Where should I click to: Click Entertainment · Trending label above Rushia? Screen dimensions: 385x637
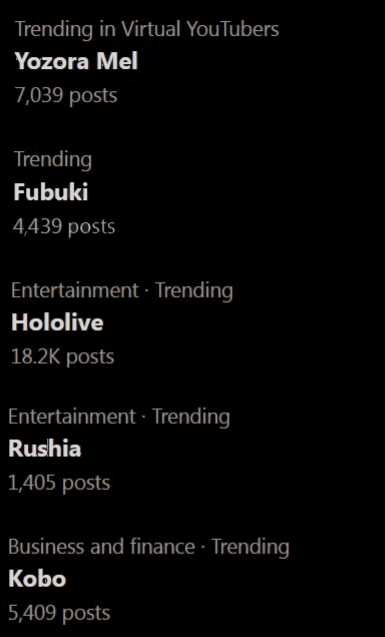(x=119, y=417)
